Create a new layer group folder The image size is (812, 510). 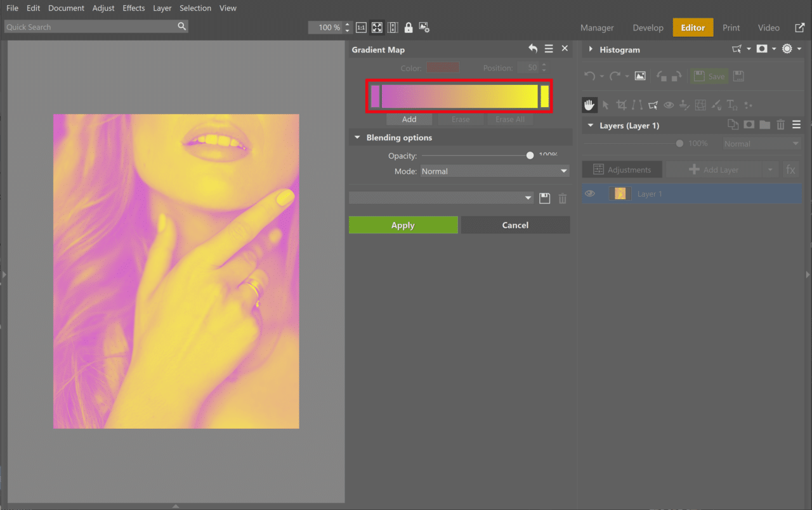coord(764,124)
